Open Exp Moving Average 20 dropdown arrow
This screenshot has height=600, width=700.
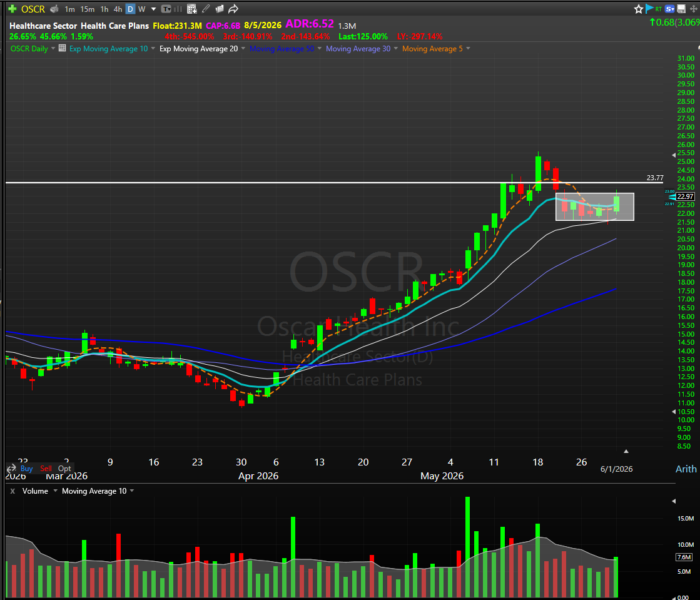tap(243, 48)
